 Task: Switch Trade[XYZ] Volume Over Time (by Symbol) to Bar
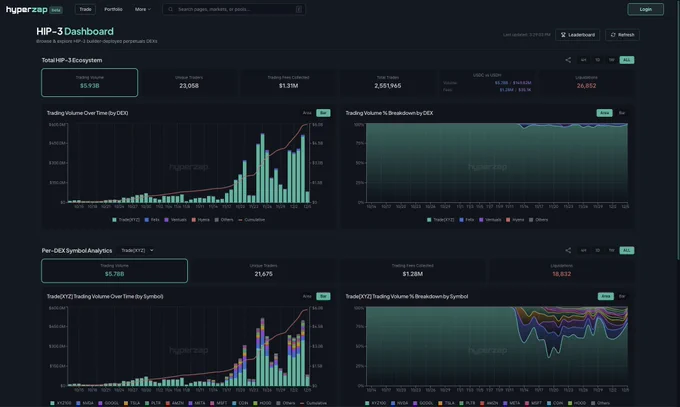click(323, 296)
